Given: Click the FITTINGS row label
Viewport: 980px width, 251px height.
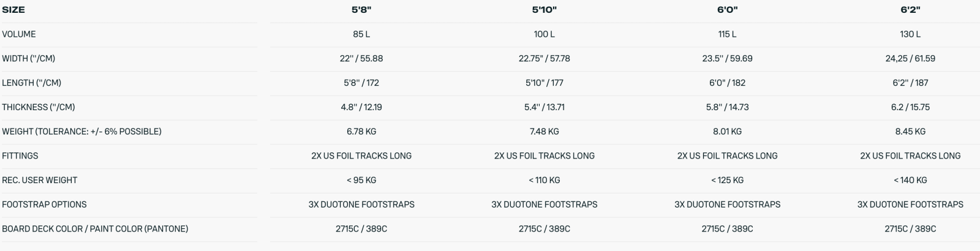Looking at the screenshot, I should click(x=20, y=155).
